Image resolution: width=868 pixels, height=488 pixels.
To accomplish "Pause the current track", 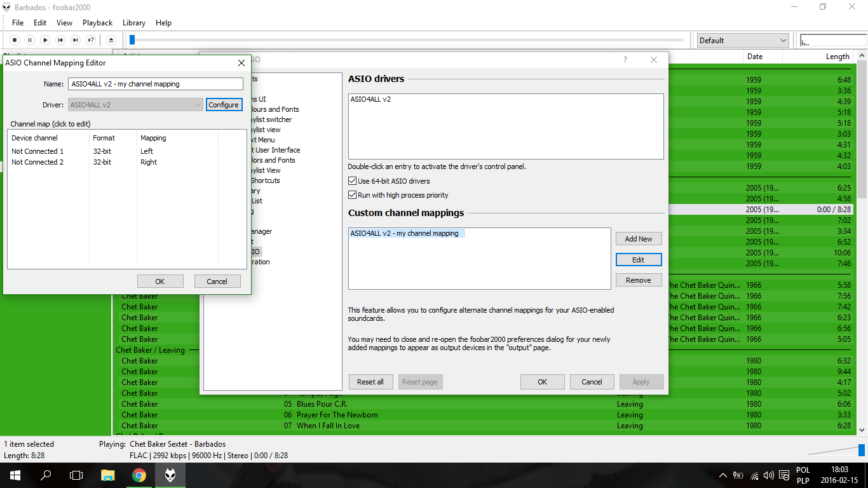I will pyautogui.click(x=30, y=40).
